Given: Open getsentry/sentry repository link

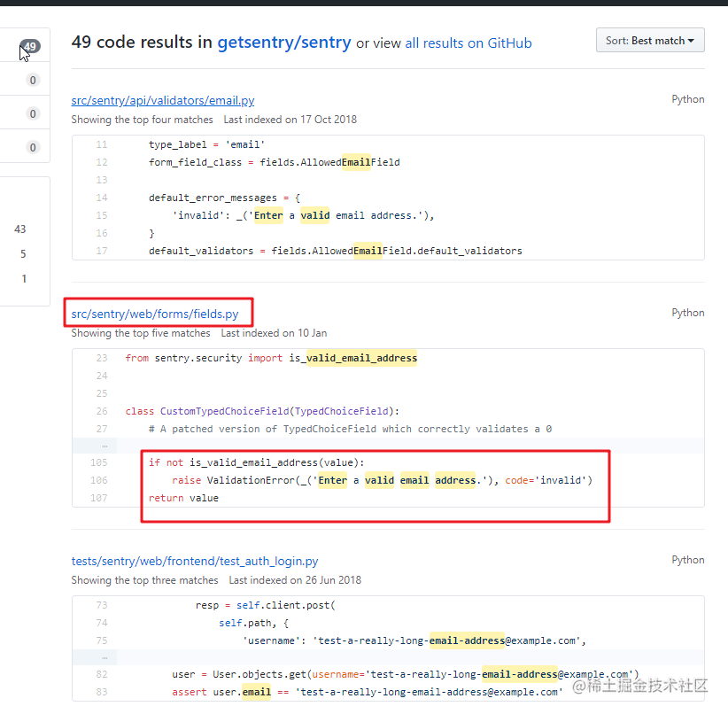Looking at the screenshot, I should [x=284, y=43].
